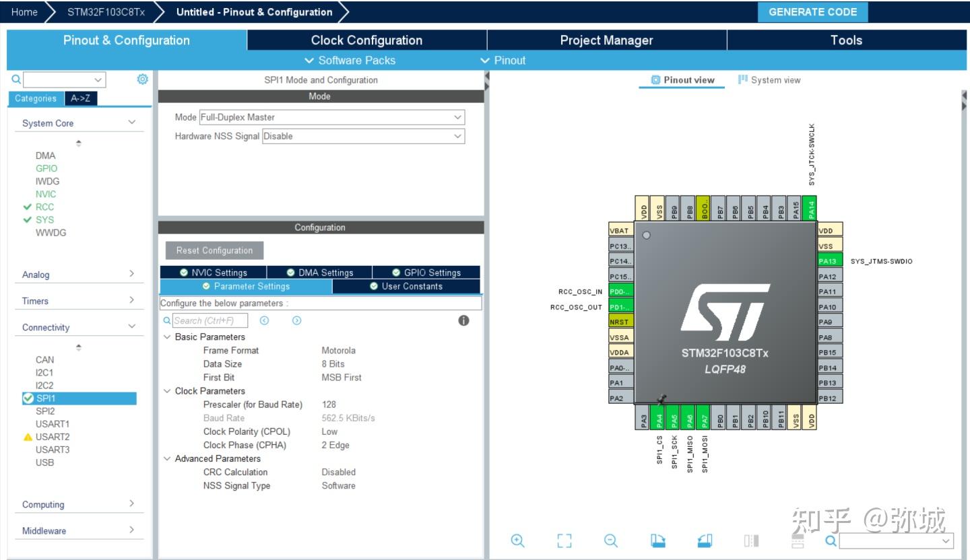Select USART1 peripheral

click(x=53, y=424)
